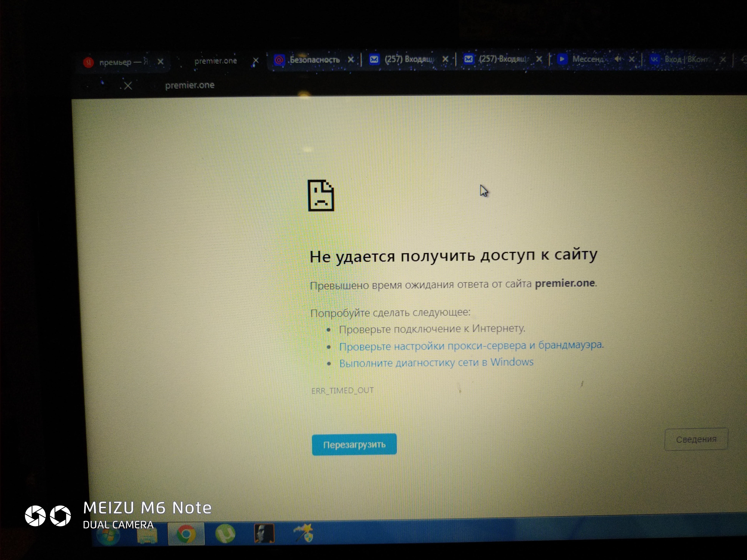Close the first (257) Входящие tab
Screen dimensions: 747x560
pyautogui.click(x=445, y=59)
